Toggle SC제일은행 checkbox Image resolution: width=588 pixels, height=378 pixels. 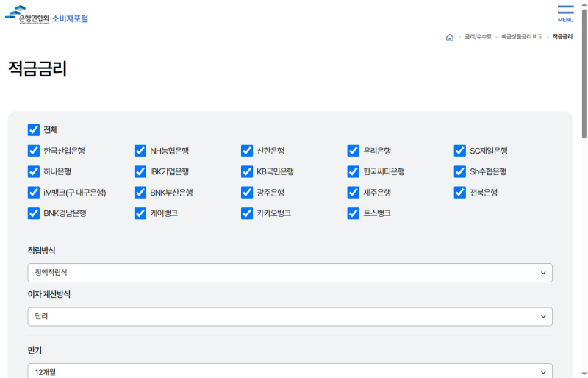pyautogui.click(x=460, y=151)
